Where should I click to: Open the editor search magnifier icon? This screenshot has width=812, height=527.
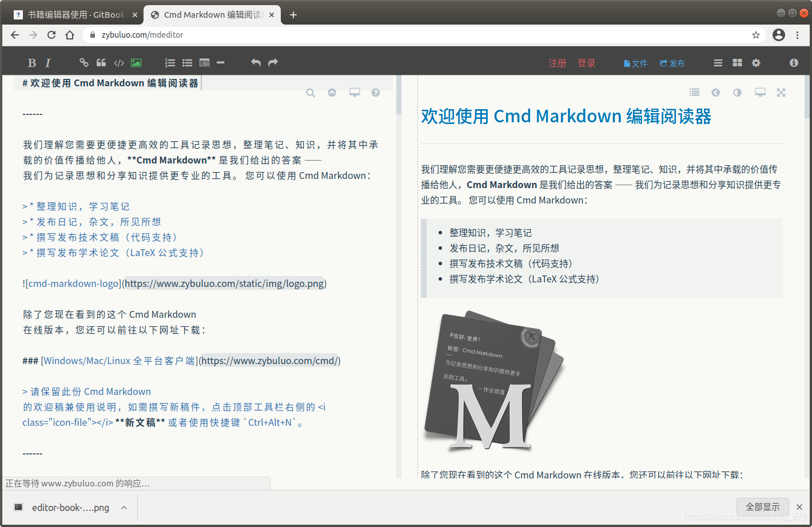[311, 93]
